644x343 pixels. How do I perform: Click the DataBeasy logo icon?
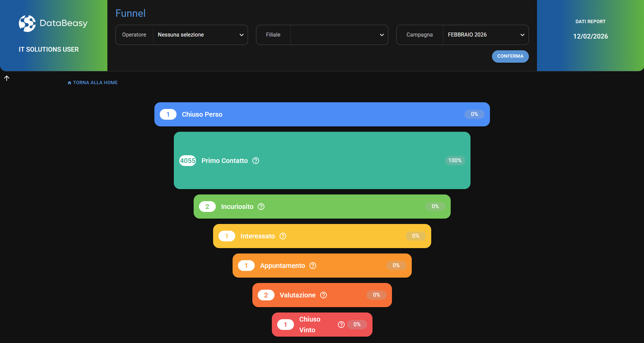click(27, 23)
